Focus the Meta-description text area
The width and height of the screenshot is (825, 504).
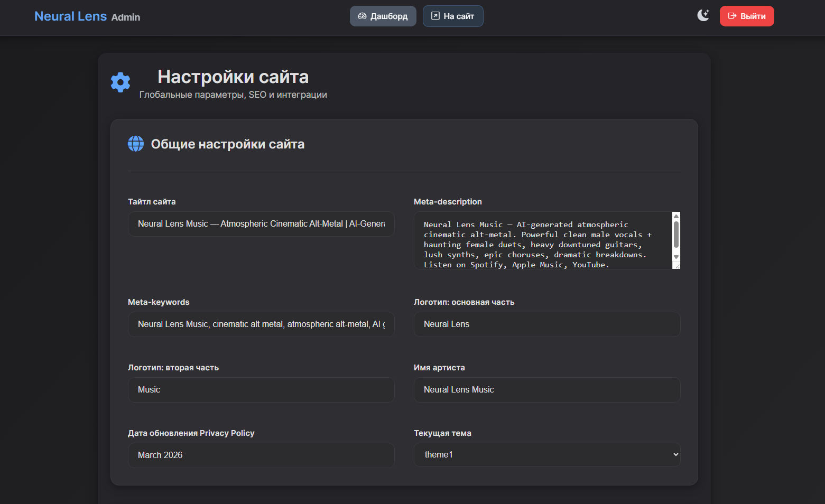(x=542, y=240)
